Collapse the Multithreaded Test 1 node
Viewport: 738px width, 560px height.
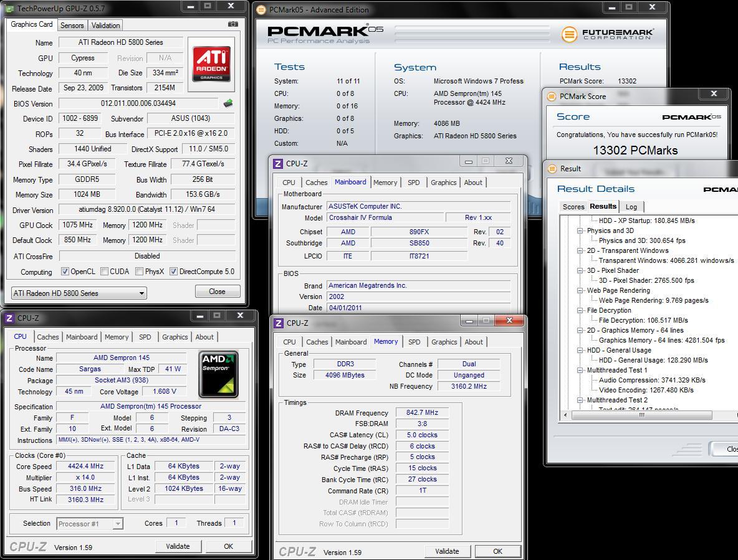click(x=580, y=370)
